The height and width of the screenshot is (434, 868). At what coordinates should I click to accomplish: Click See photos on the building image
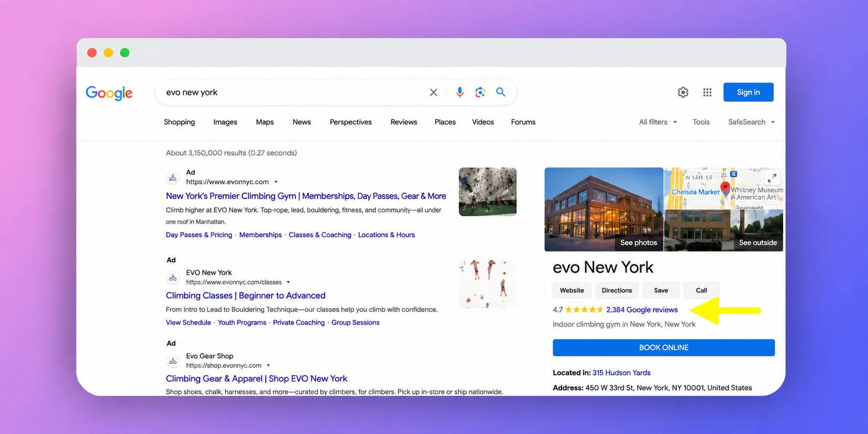(x=639, y=243)
